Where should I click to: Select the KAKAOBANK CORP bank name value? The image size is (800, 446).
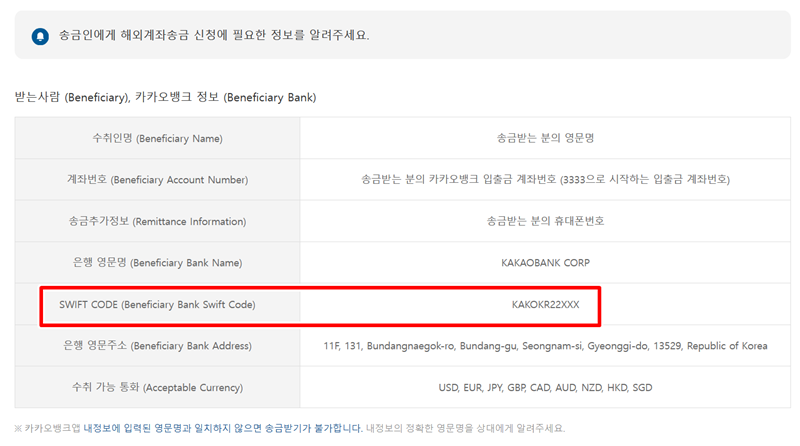point(545,263)
